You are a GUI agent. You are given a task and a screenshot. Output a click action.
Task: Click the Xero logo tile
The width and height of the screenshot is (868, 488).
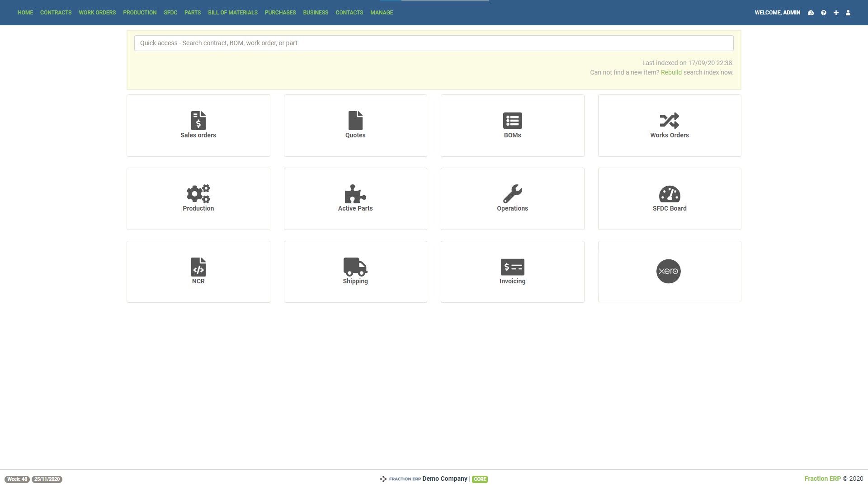tap(668, 271)
